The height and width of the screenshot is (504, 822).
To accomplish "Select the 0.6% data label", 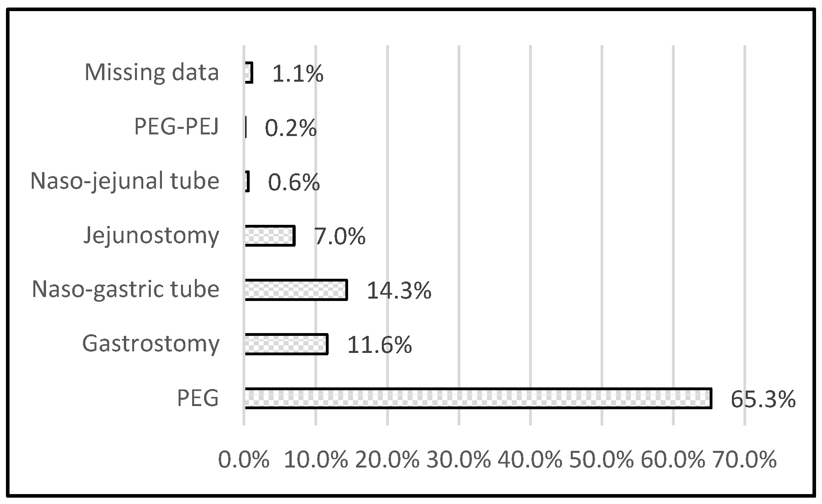I will pyautogui.click(x=294, y=182).
